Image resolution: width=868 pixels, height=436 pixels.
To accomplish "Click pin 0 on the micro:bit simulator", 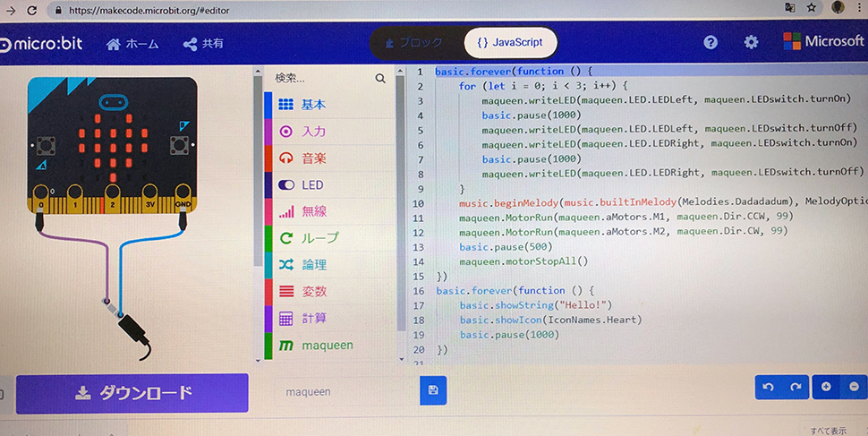I will point(40,198).
